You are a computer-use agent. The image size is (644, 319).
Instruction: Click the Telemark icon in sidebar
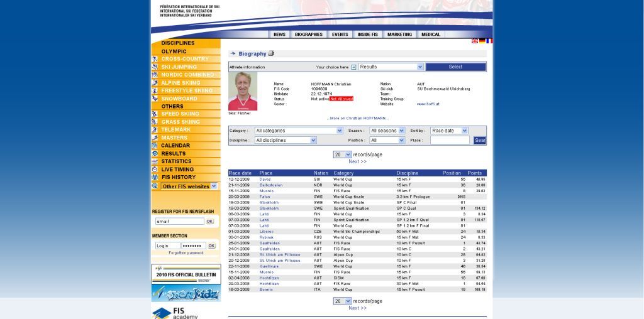155,129
